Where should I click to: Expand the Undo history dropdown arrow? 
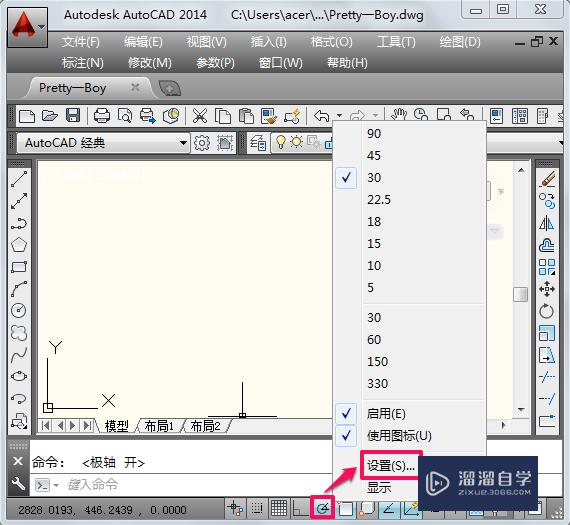coord(339,116)
